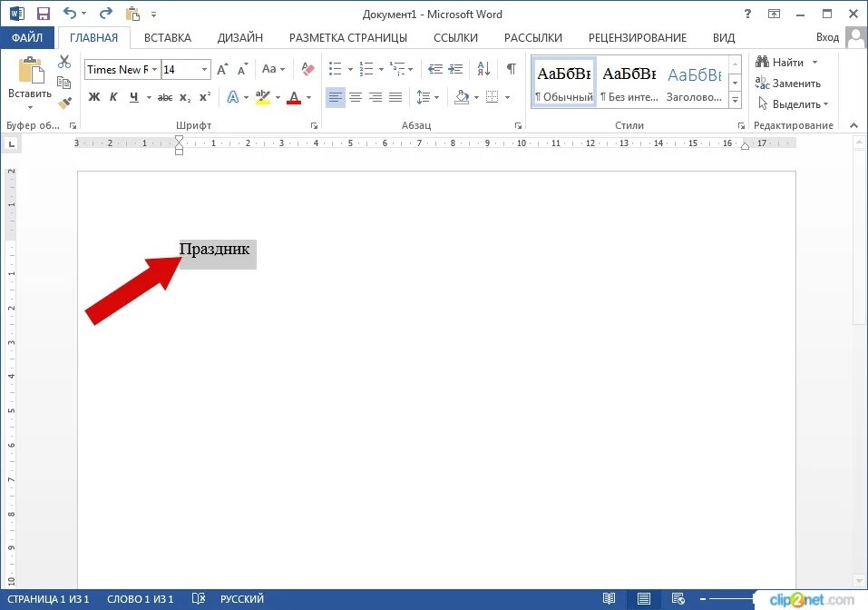Cut selection with the scissors icon
This screenshot has width=868, height=610.
64,62
